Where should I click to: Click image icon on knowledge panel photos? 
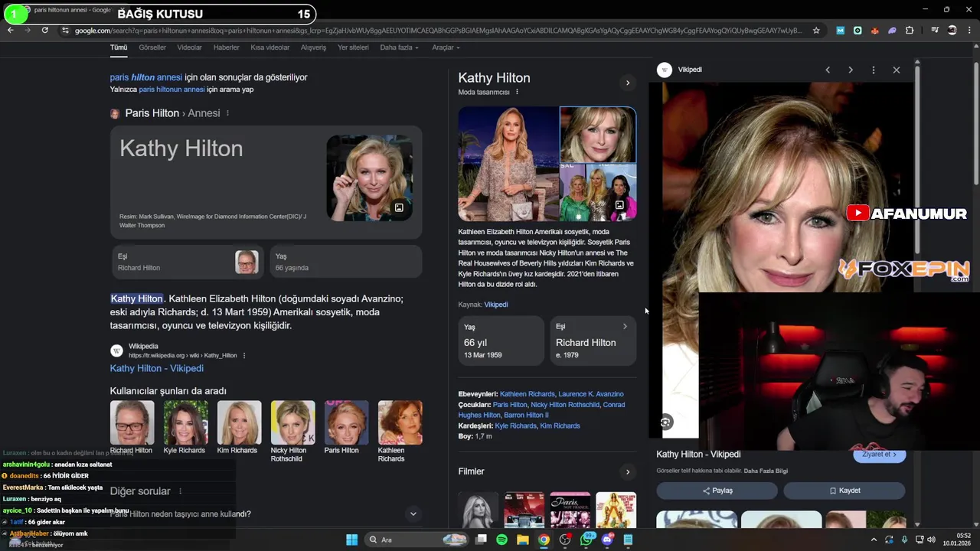[619, 205]
